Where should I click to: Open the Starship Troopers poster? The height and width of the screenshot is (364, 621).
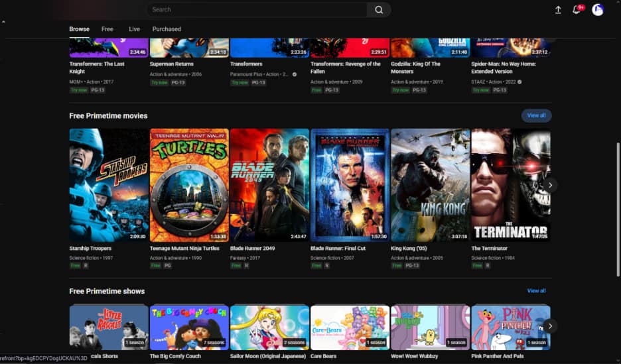point(109,185)
